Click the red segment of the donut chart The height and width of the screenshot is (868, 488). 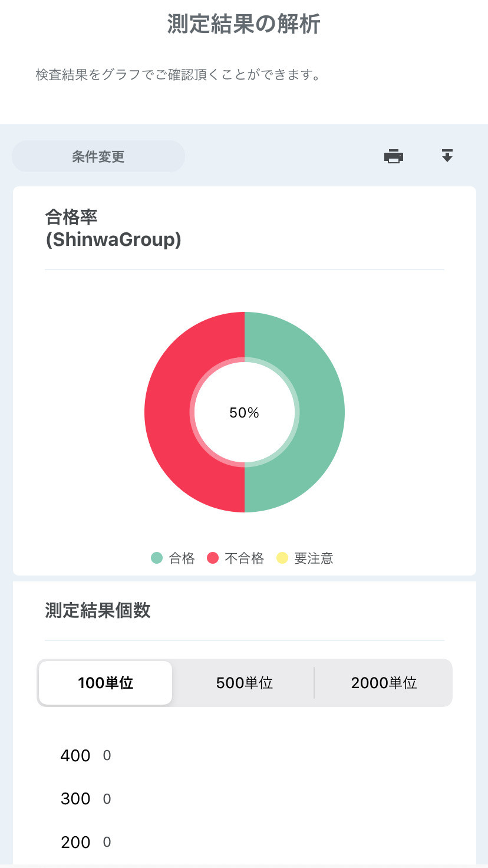pos(168,412)
